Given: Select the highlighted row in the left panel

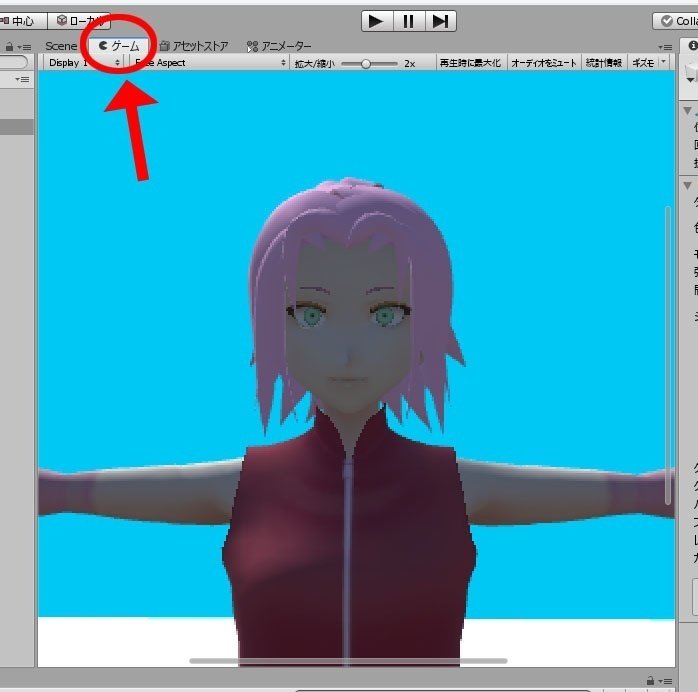Looking at the screenshot, I should pos(17,127).
